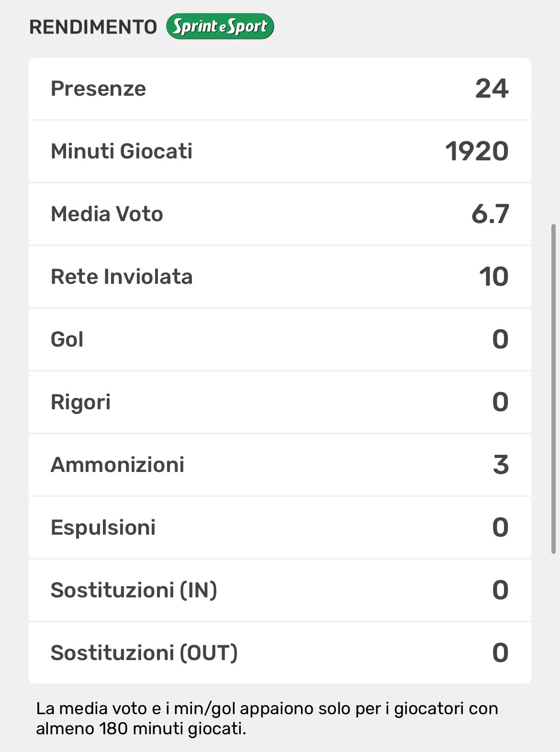Click the Espulsioni value 0
This screenshot has width=560, height=752.
[x=500, y=528]
